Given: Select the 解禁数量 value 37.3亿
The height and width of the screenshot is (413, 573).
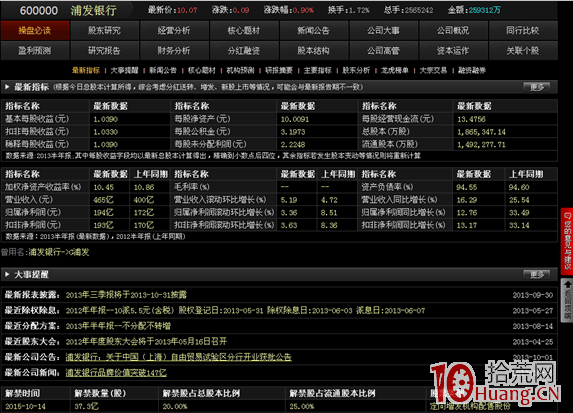Looking at the screenshot, I should (86, 406).
